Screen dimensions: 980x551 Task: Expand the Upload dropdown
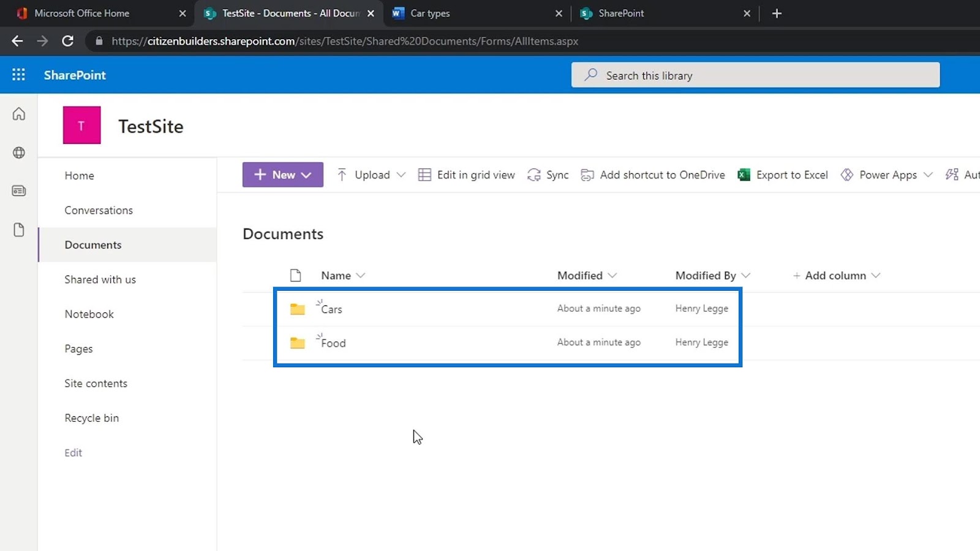tap(401, 175)
